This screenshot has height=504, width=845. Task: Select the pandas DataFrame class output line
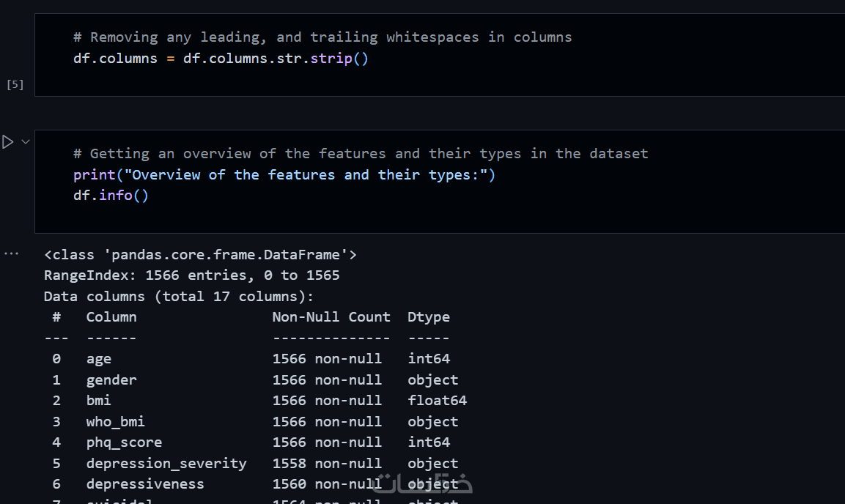200,255
